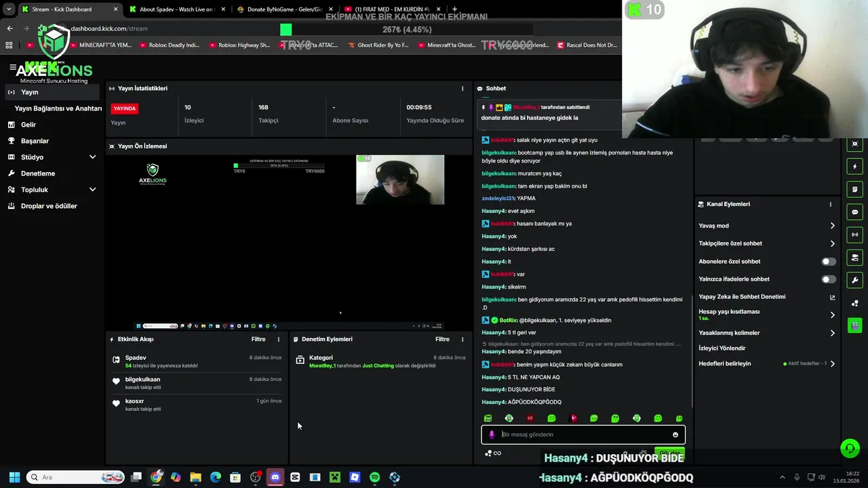868x488 pixels.
Task: Open Ghost Rider By Yo F... bookmark
Action: coord(378,45)
